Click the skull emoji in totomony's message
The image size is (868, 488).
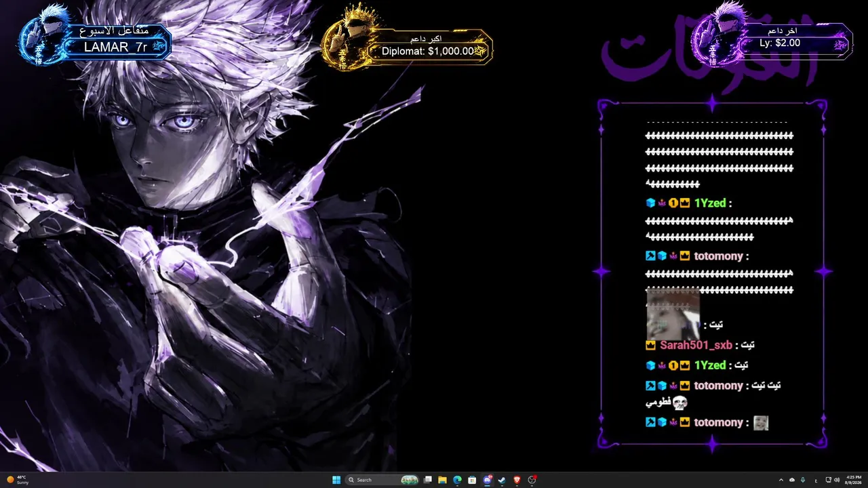(x=680, y=403)
